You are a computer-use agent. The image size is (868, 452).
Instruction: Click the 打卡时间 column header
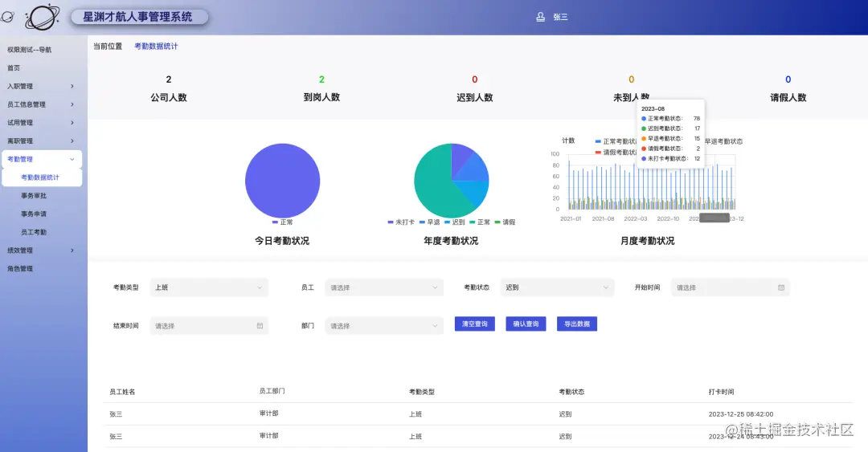[721, 392]
